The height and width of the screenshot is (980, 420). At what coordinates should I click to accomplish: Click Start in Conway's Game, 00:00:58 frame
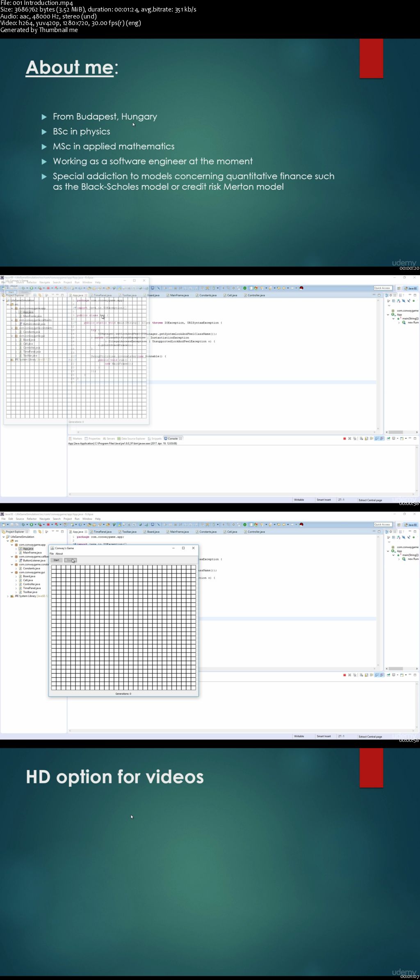[x=56, y=560]
